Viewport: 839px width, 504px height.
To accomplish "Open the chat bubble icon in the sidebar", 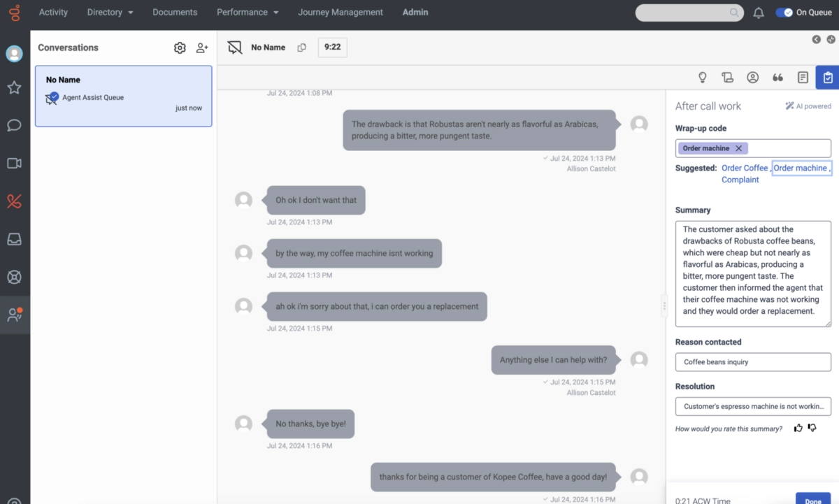I will tap(14, 126).
